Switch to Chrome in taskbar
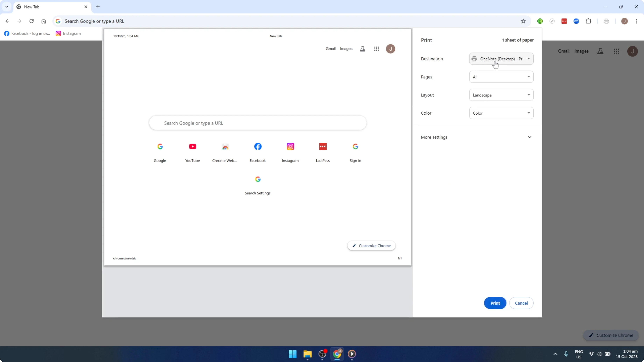This screenshot has width=644, height=362. (x=337, y=354)
